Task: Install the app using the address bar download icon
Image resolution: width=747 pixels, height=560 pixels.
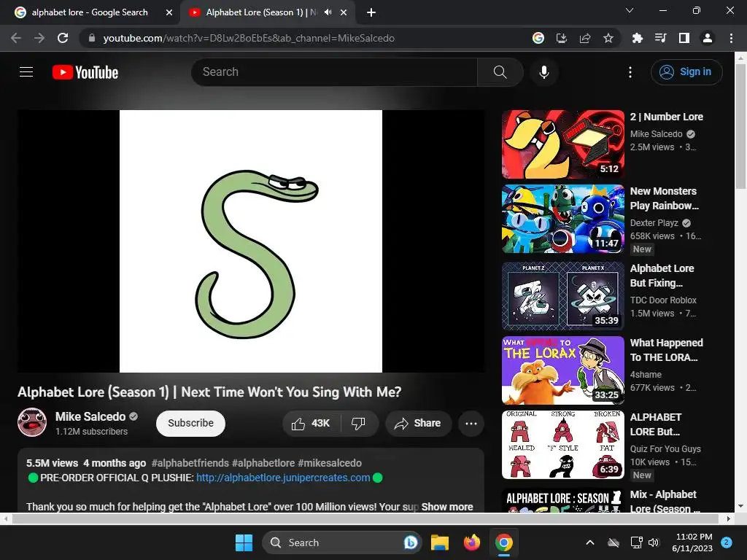Action: point(562,38)
